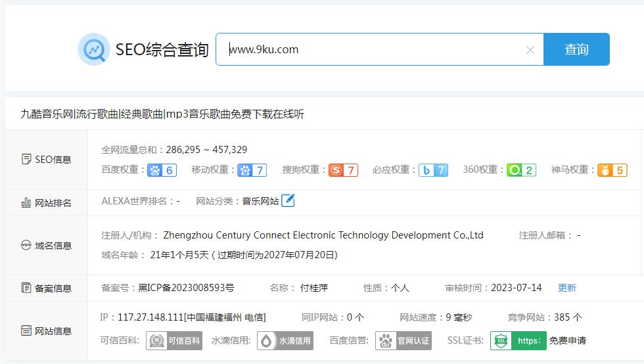The width and height of the screenshot is (644, 364).
Task: Open the 360权重 badge showing 2
Action: 521,170
